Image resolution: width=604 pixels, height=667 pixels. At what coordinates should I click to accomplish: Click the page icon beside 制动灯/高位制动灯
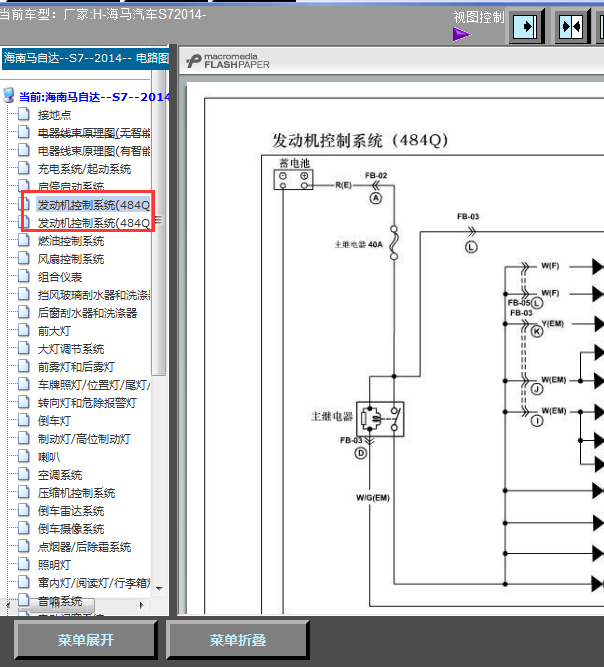[24, 438]
